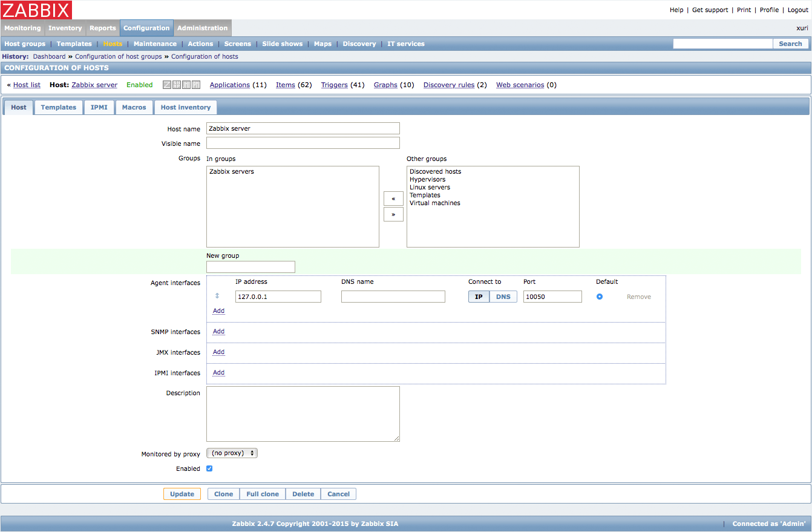Open the Monitoring menu
Image resolution: width=812 pixels, height=532 pixels.
22,28
